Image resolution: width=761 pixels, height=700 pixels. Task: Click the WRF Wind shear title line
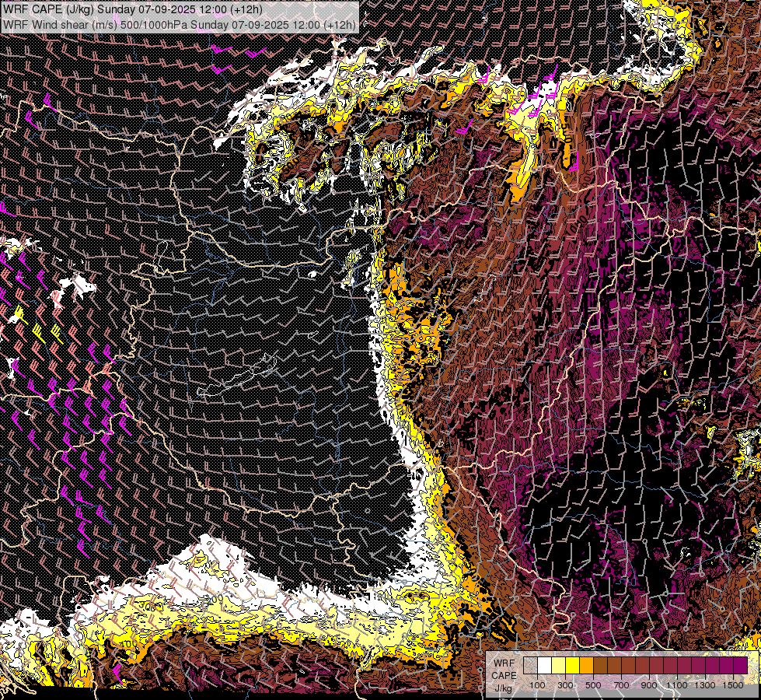coord(179,24)
